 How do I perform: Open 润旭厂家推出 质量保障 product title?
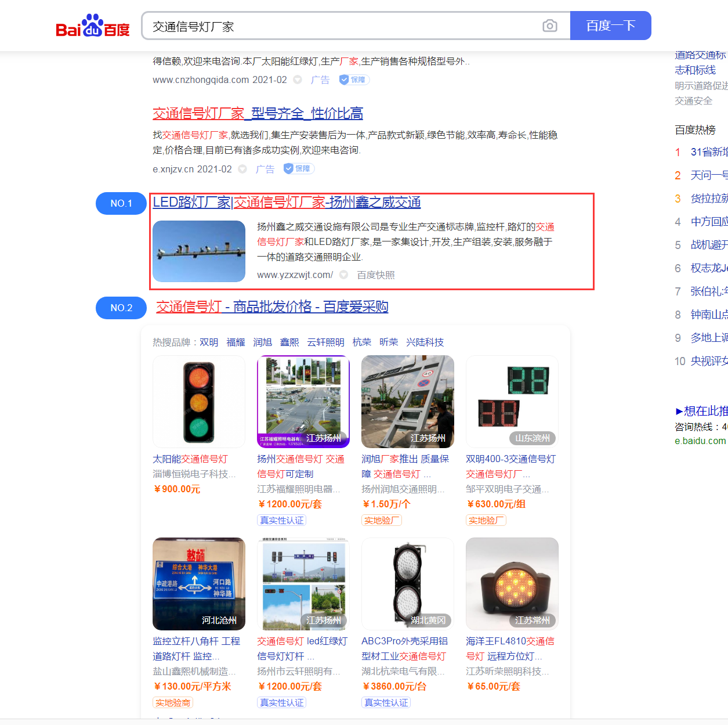[x=405, y=466]
